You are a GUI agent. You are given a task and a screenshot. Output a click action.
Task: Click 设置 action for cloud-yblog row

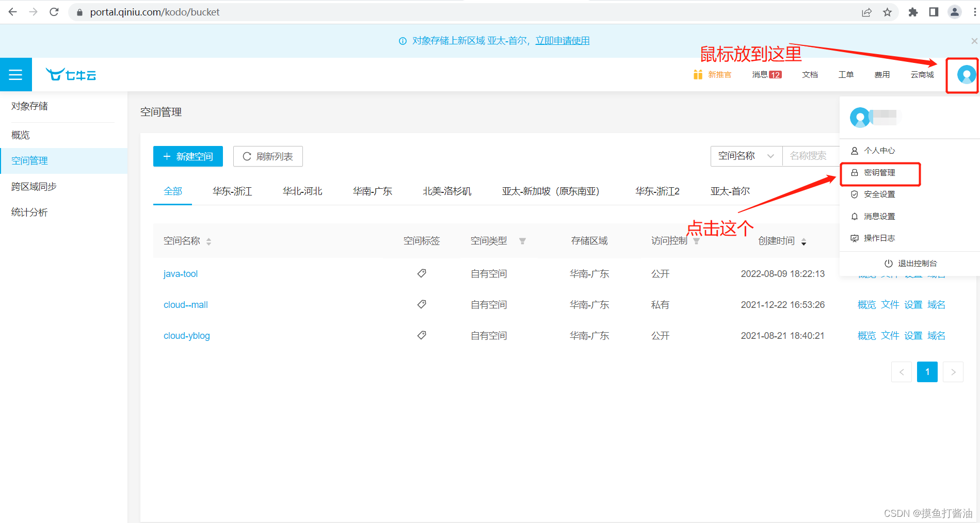click(x=913, y=336)
